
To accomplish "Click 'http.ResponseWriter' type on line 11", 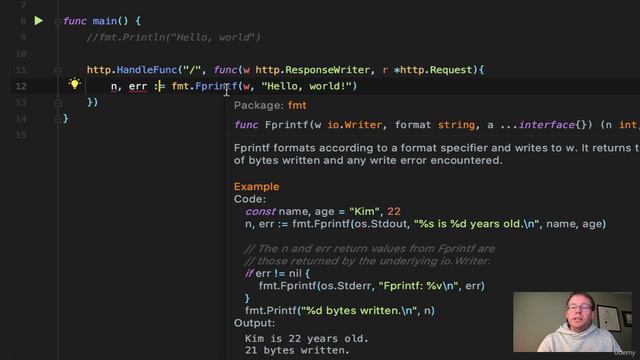I will (313, 70).
